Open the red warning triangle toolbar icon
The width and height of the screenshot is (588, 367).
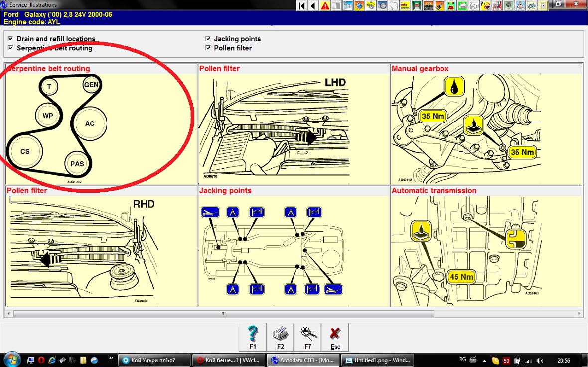click(x=325, y=5)
